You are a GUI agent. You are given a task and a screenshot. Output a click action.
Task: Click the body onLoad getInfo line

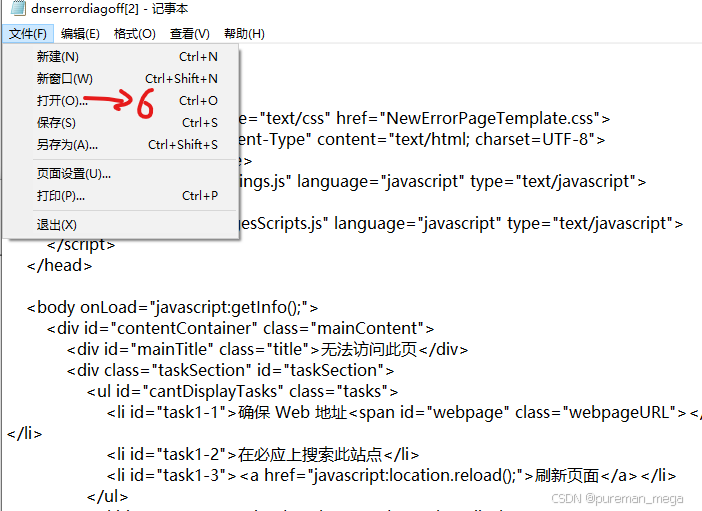[172, 308]
